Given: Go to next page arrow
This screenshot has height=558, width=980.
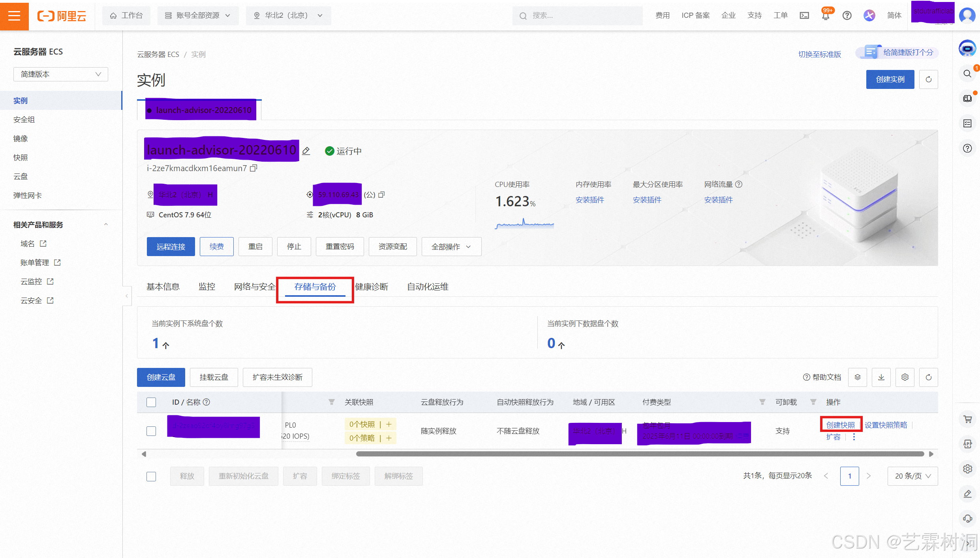Looking at the screenshot, I should click(869, 476).
